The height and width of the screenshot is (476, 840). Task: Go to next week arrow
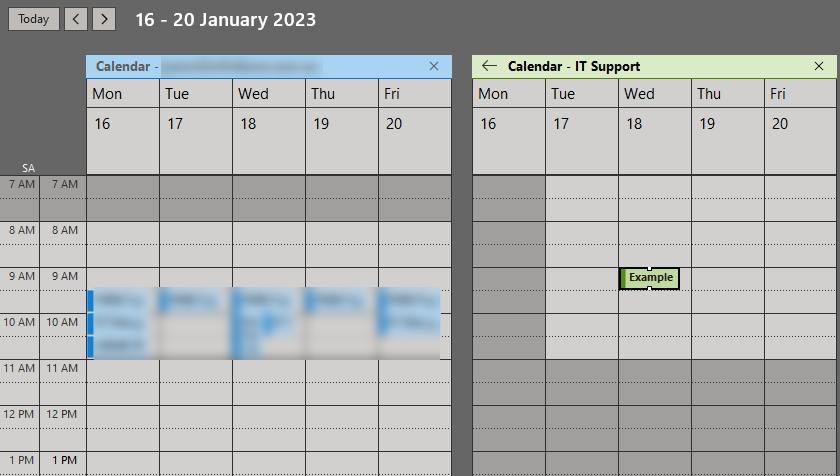point(104,19)
